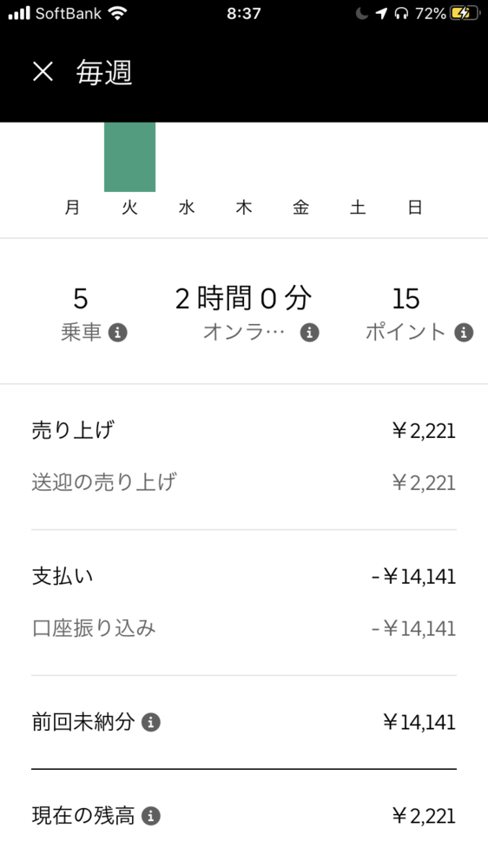Open the 売り上げ earnings row
The image size is (488, 868).
(x=244, y=431)
